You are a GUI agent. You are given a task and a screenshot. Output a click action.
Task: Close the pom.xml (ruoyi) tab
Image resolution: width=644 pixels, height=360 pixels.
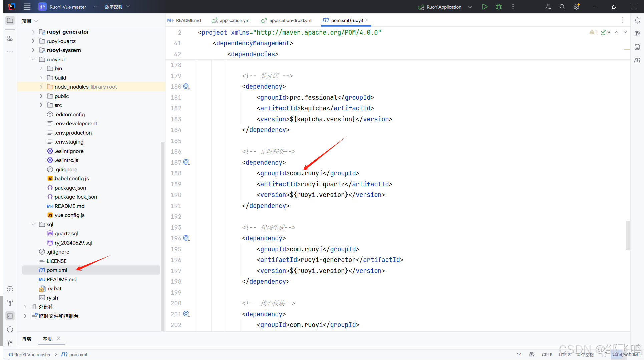(x=367, y=20)
